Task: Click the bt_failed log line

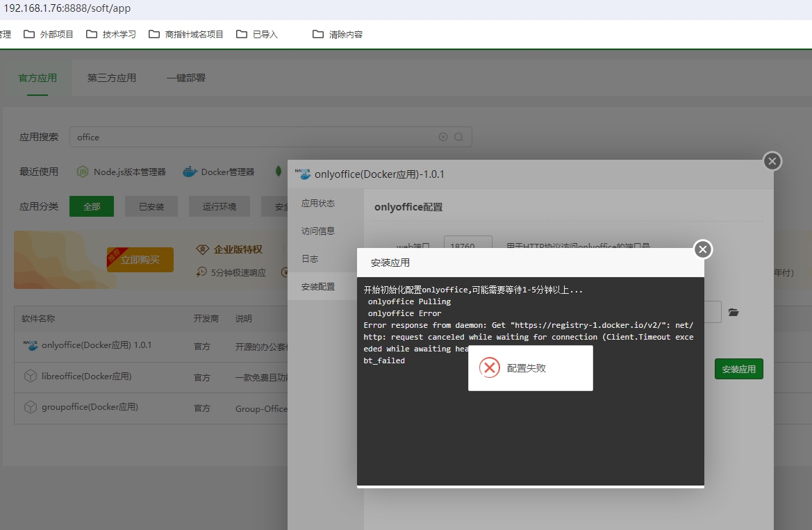Action: [384, 361]
